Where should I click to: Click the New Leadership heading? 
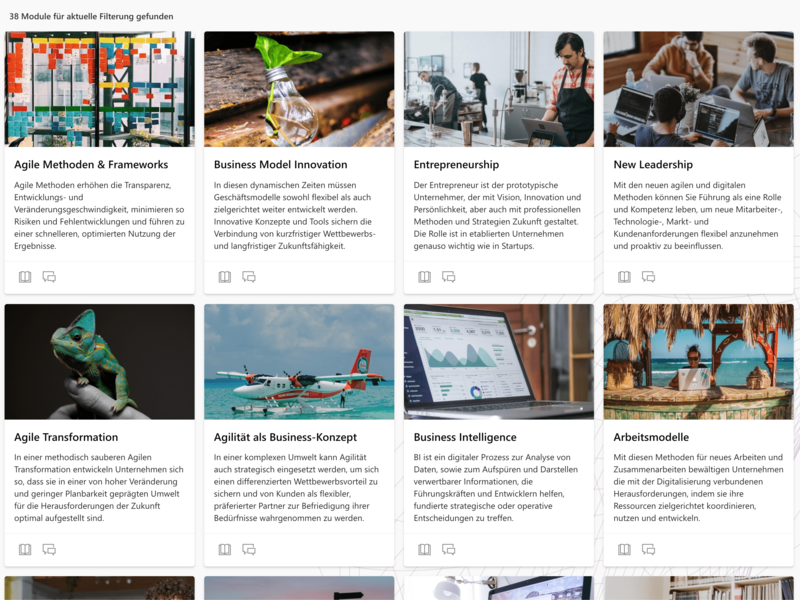click(x=653, y=165)
